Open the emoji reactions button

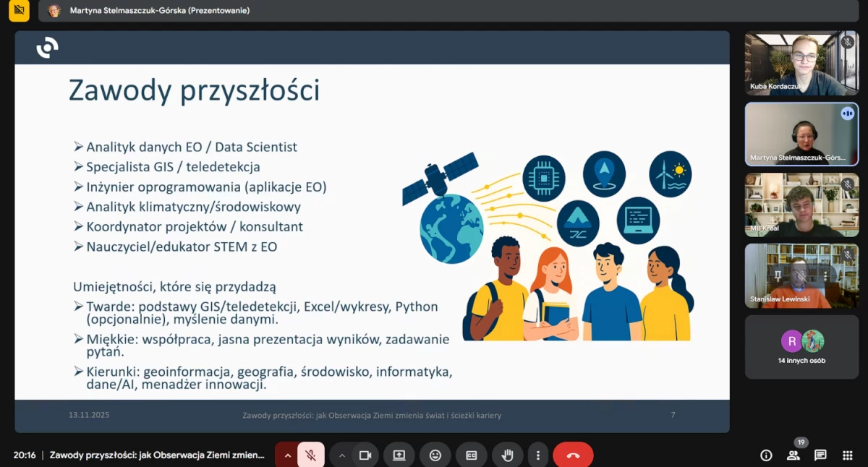click(435, 455)
